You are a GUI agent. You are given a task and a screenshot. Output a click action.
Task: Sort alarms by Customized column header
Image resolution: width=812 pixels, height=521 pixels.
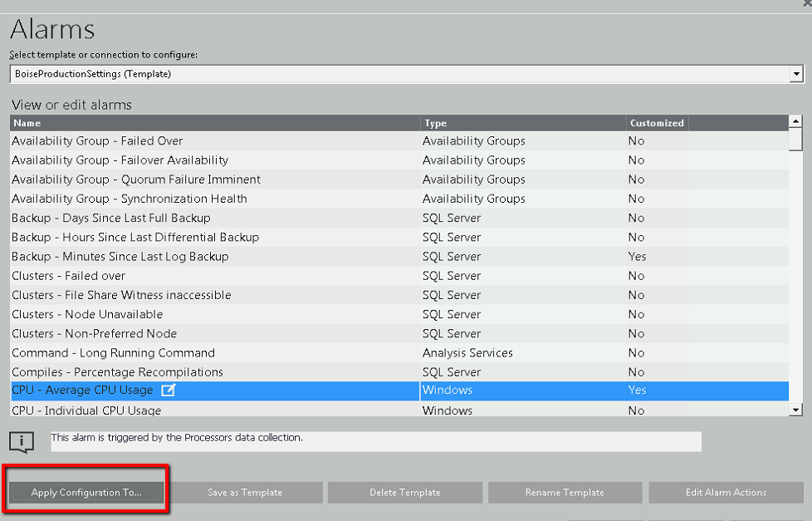tap(657, 123)
